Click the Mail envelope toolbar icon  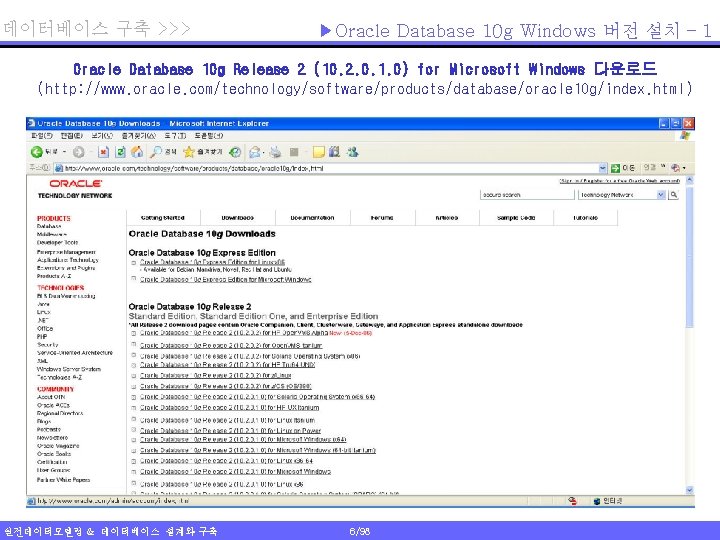coord(255,152)
